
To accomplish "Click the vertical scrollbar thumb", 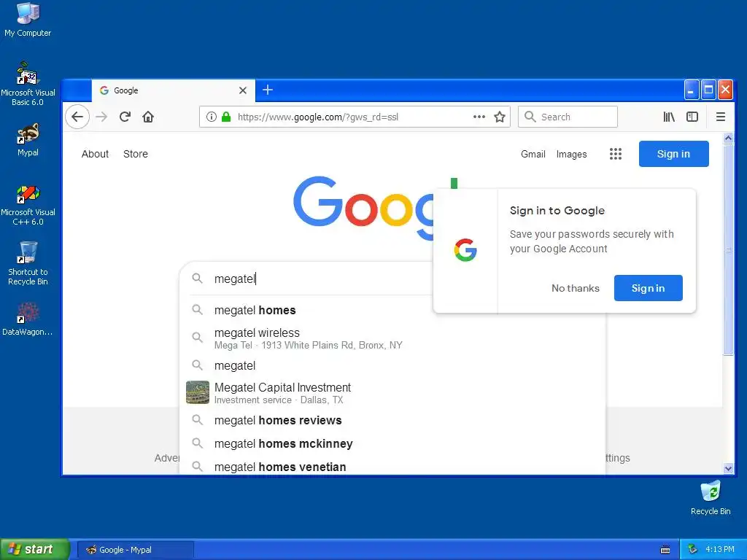I will pyautogui.click(x=728, y=249).
